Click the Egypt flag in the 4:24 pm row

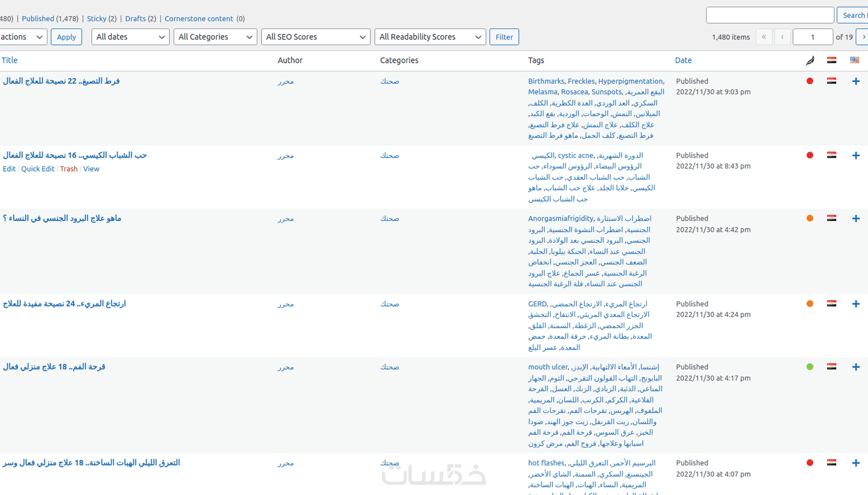[832, 303]
